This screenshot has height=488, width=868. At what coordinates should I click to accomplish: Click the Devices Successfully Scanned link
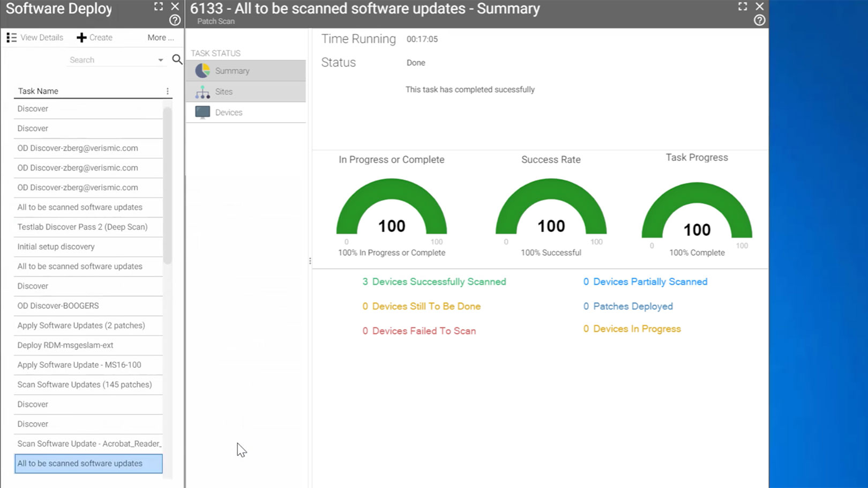coord(434,281)
